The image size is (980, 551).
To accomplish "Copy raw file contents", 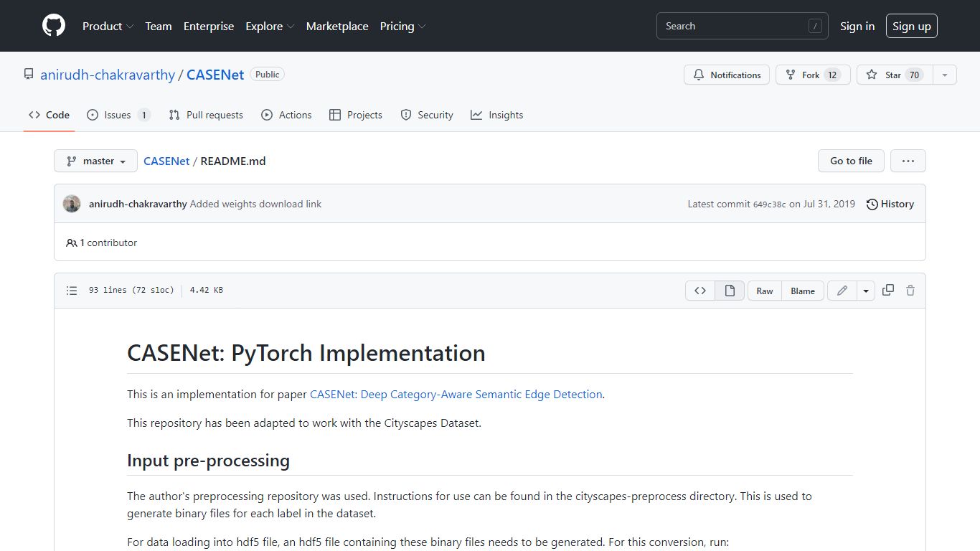I will pyautogui.click(x=888, y=290).
